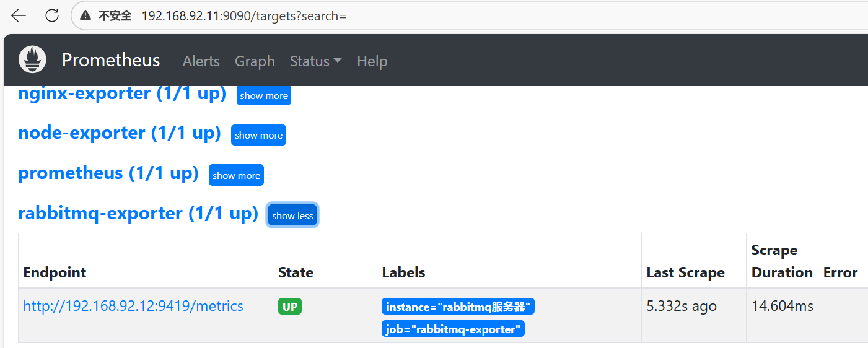Click the Last Scrape column header
This screenshot has height=348, width=868.
click(685, 272)
